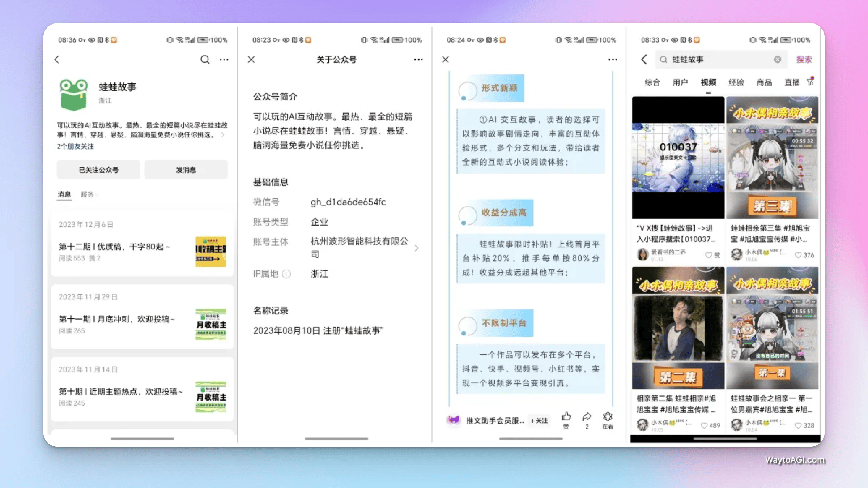
Task: Open video title 相亲第二集 蛙蛙相亲
Action: 676,404
